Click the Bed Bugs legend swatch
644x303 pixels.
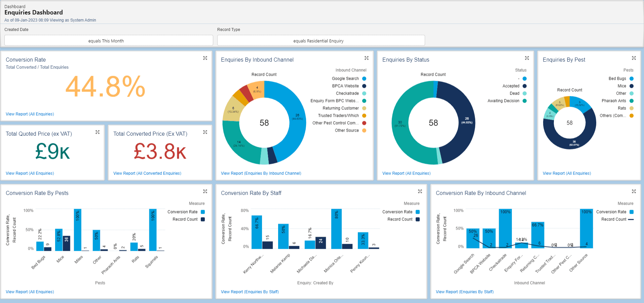[632, 79]
